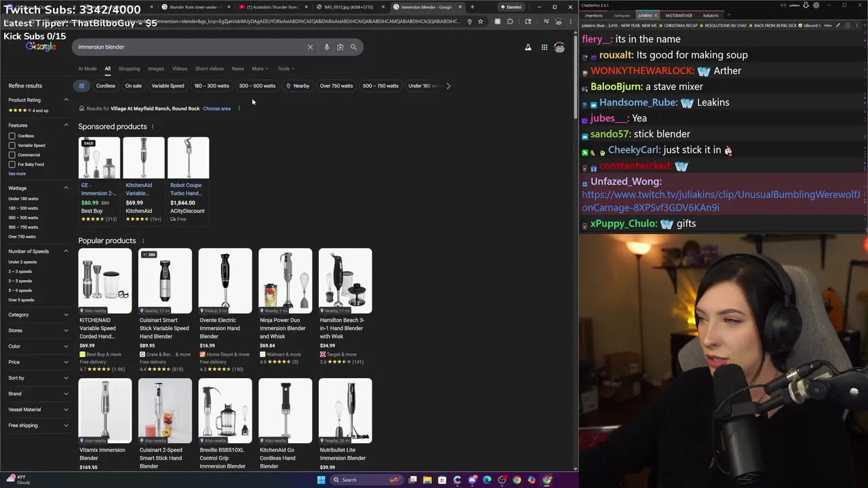Open the Windows Start menu

tap(321, 480)
